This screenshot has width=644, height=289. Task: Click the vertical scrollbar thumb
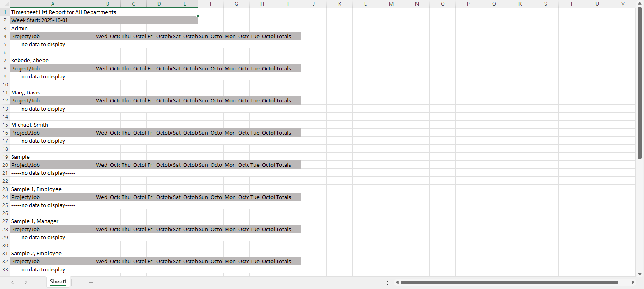point(640,82)
